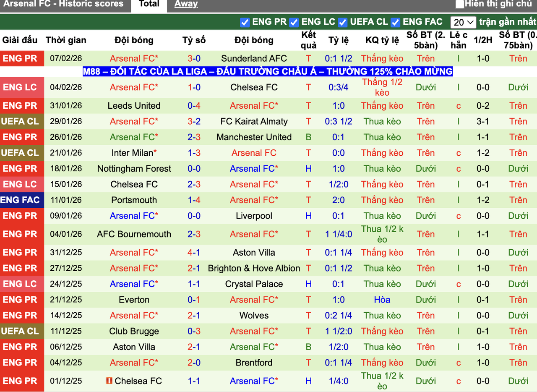Open Club Brugge team link
The width and height of the screenshot is (537, 392).
click(x=134, y=332)
